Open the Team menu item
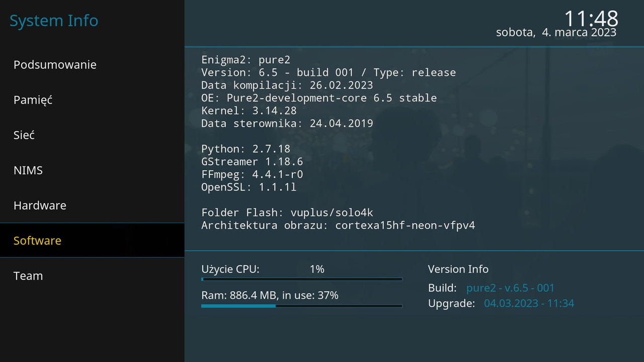This screenshot has width=644, height=362. coord(92,276)
